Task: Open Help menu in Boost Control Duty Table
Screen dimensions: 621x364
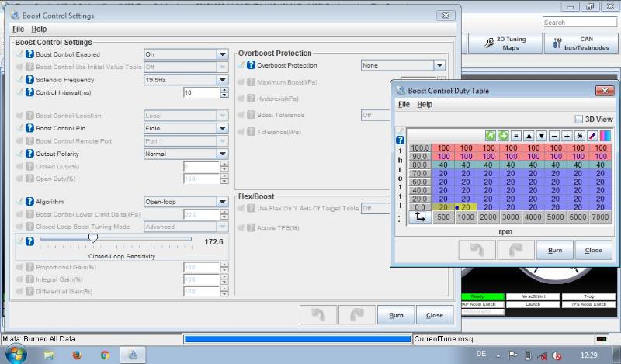Action: click(425, 104)
